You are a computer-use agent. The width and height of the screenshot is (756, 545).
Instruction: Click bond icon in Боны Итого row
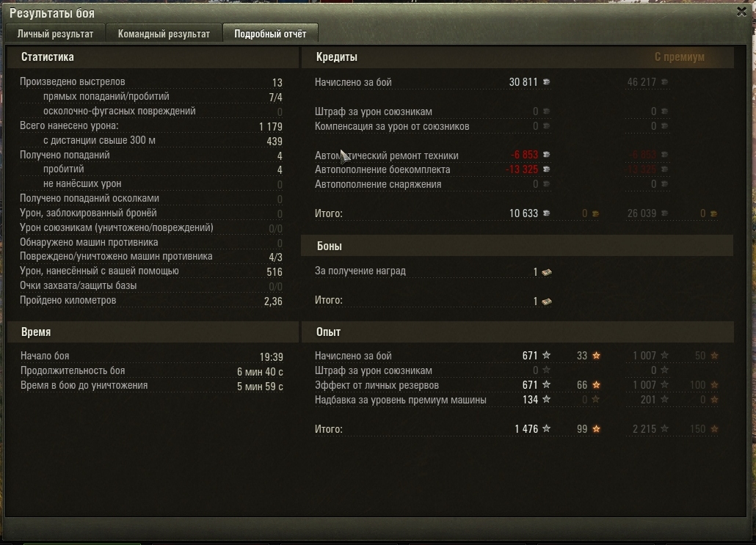[547, 301]
